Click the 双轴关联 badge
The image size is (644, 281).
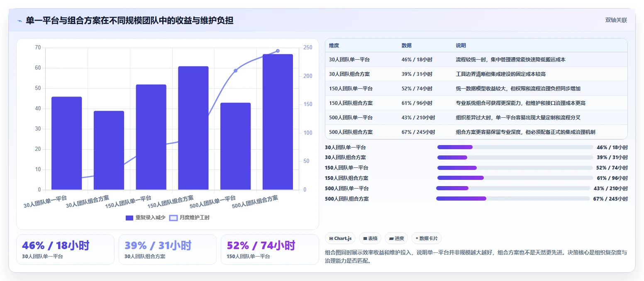point(616,20)
